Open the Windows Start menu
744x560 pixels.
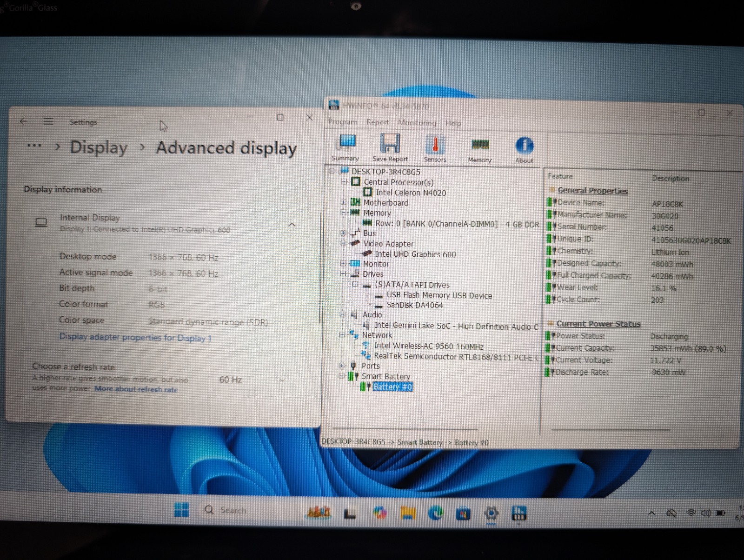pyautogui.click(x=181, y=510)
